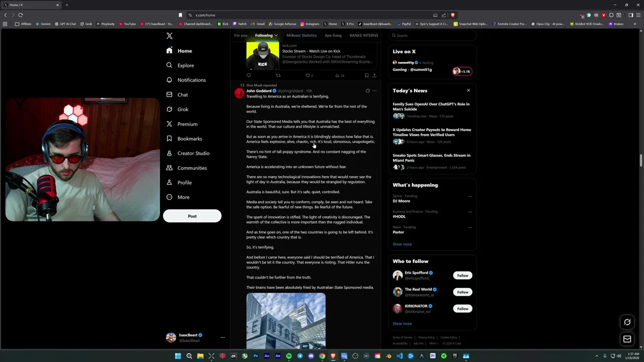Open the Terms of Service footer link
This screenshot has width=644, height=362.
(403, 337)
